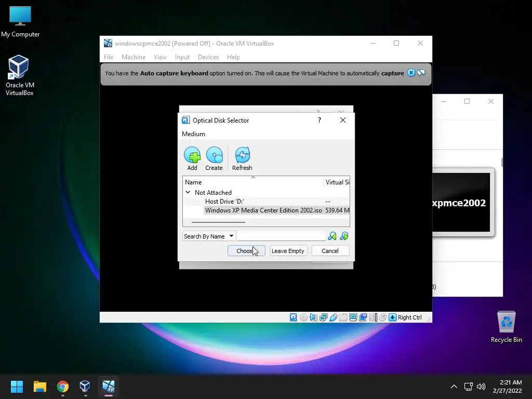Click the recording status bar icon

click(363, 317)
